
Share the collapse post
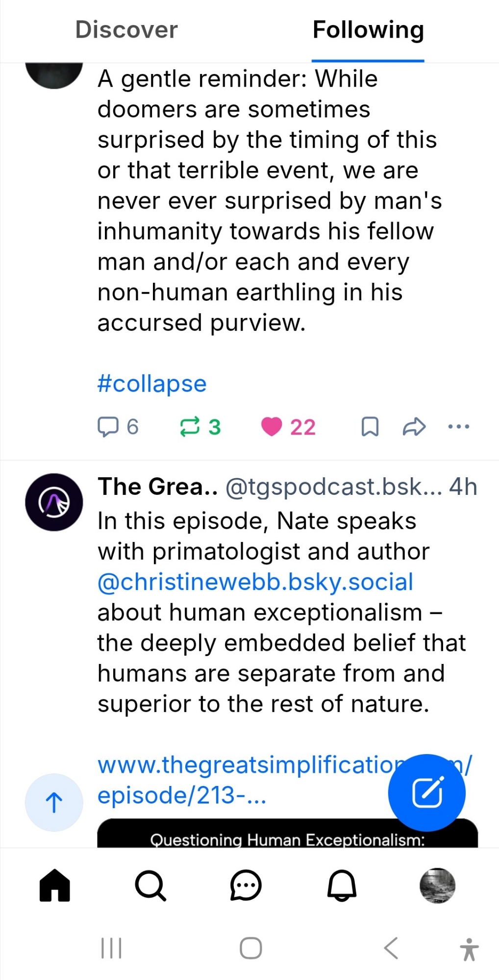[414, 427]
